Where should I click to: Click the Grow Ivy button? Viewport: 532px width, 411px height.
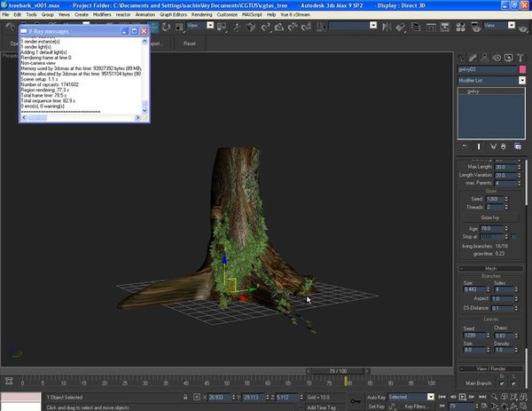[x=490, y=217]
